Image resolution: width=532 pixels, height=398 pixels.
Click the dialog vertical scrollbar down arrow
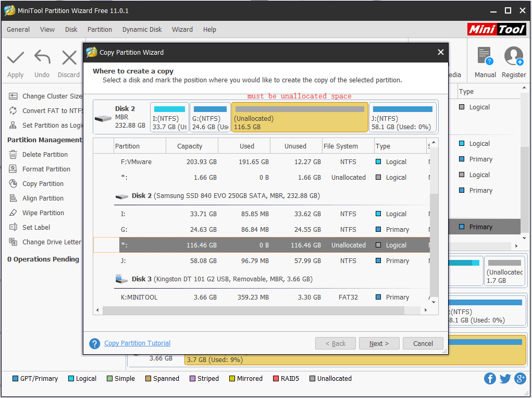(434, 302)
